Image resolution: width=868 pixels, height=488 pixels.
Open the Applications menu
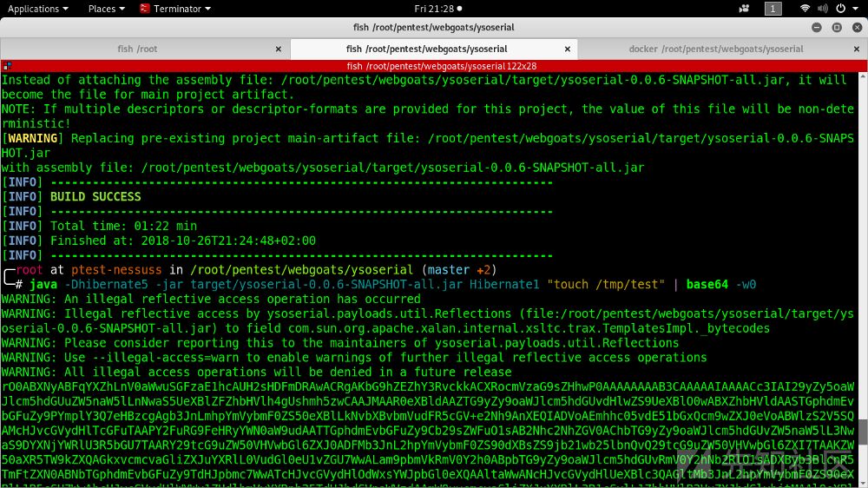(x=37, y=9)
